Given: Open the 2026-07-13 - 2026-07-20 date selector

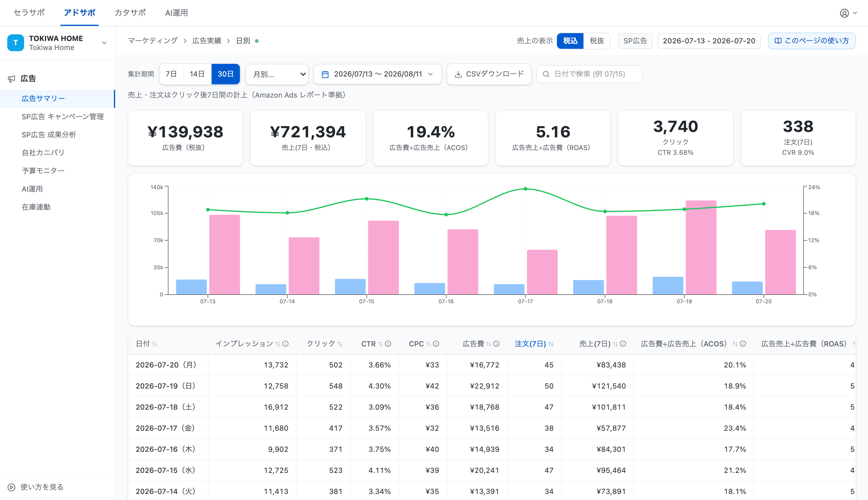Looking at the screenshot, I should click(709, 41).
